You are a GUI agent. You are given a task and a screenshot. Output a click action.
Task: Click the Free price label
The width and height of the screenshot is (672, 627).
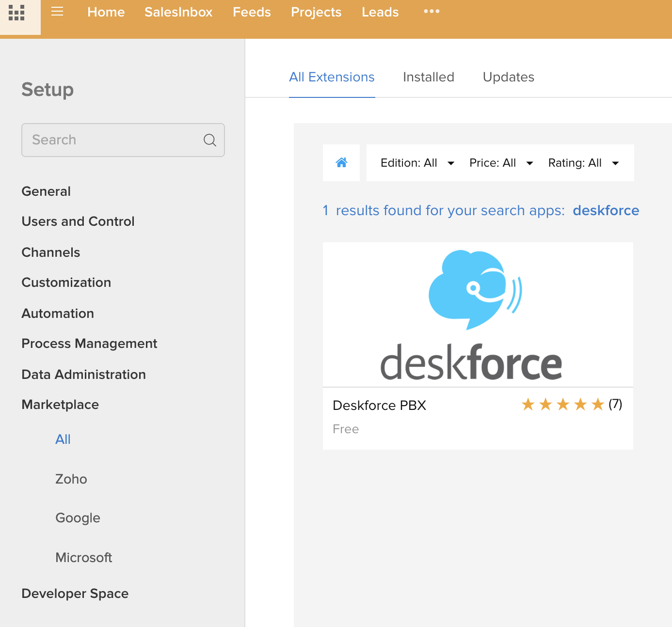346,429
